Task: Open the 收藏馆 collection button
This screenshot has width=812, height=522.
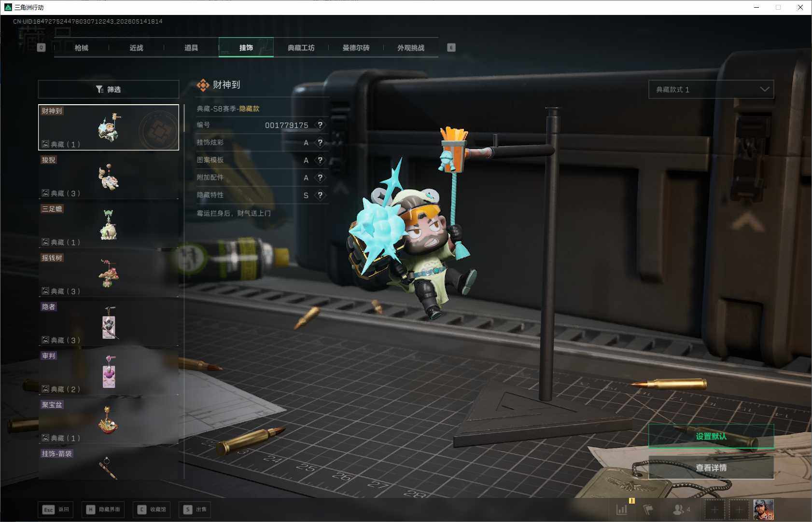Action: tap(152, 509)
